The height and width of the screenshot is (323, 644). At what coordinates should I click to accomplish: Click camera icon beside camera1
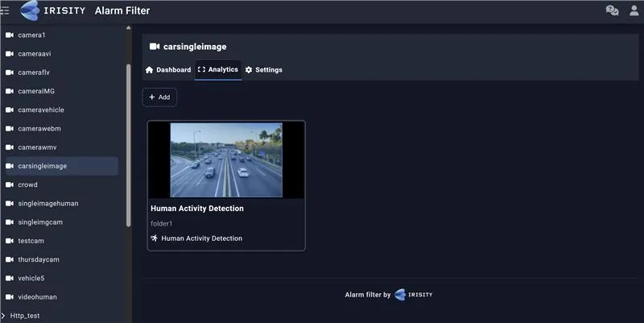[x=10, y=35]
